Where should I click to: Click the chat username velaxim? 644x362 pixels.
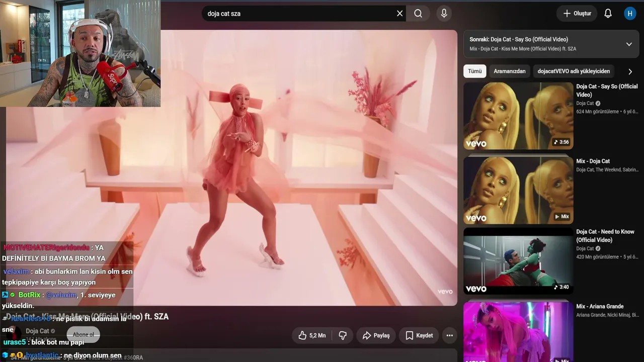(x=16, y=271)
